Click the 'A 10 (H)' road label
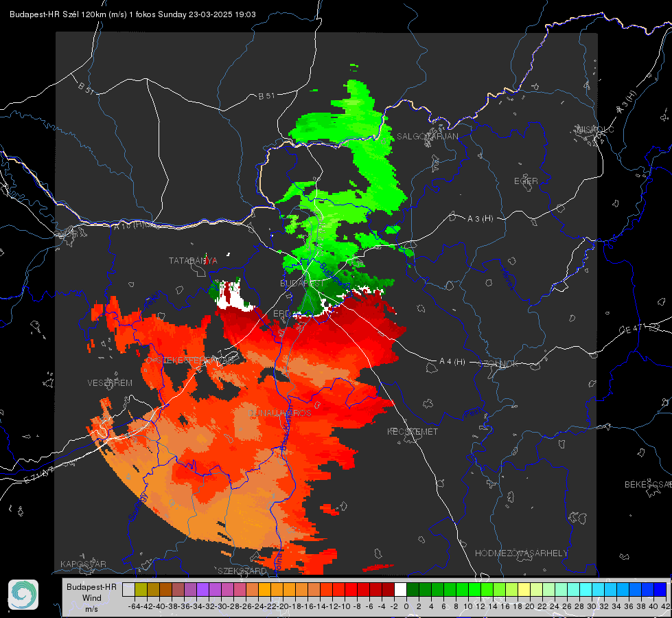672x618 pixels. click(128, 225)
